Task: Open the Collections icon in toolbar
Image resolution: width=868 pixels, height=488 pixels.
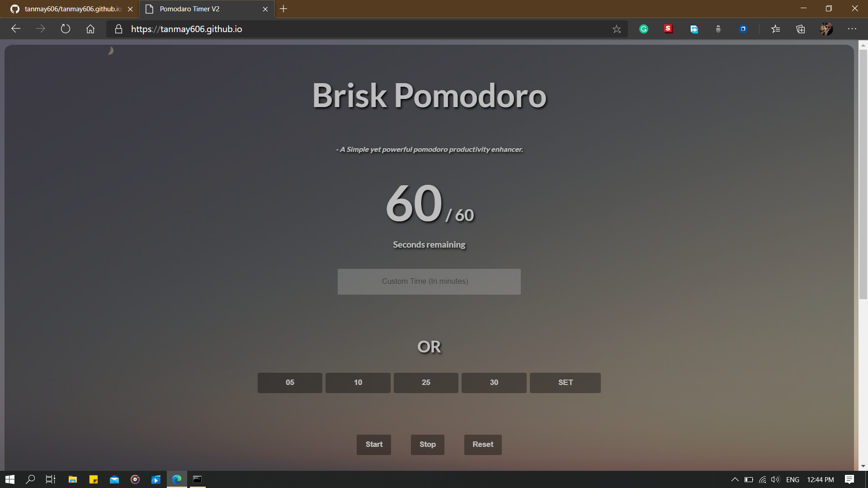Action: (x=801, y=29)
